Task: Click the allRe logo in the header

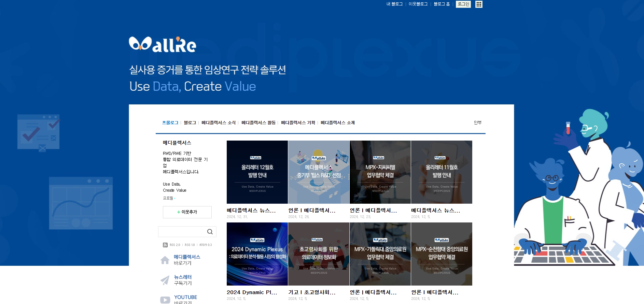Action: (163, 45)
